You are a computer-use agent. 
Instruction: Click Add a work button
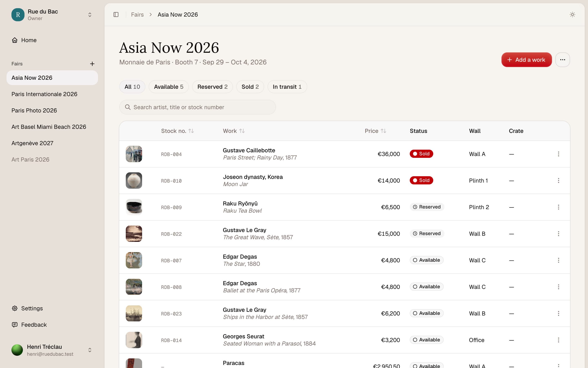click(527, 60)
